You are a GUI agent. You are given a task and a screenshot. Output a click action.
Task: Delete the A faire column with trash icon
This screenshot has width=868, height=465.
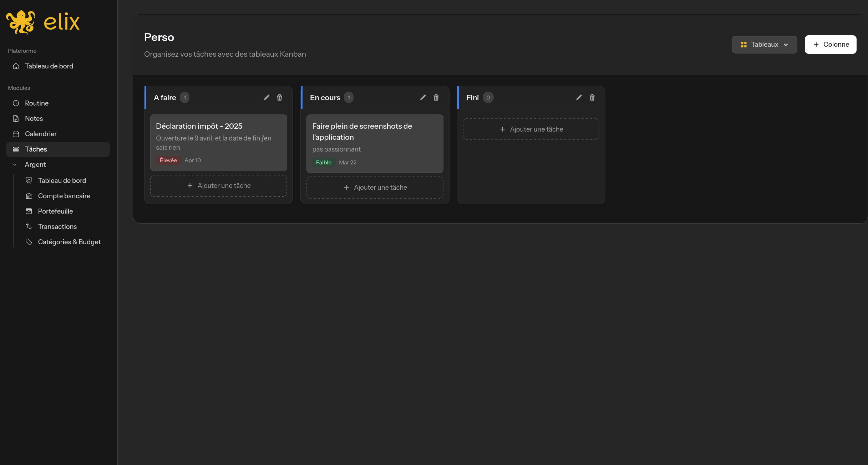pyautogui.click(x=280, y=97)
